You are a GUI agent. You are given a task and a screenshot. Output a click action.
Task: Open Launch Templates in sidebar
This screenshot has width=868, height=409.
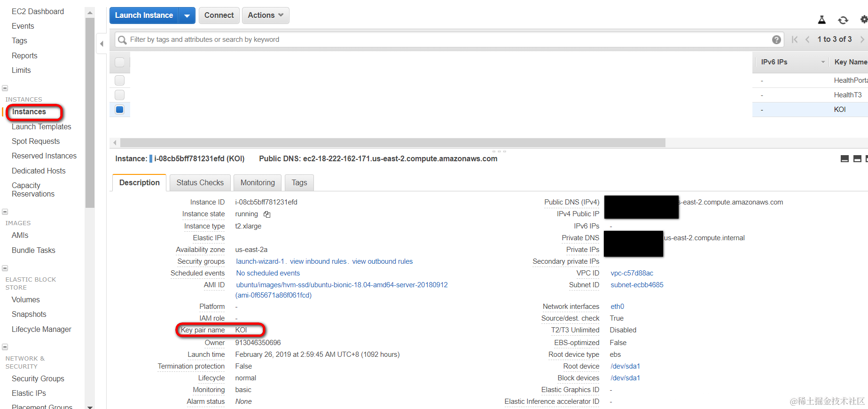click(41, 126)
